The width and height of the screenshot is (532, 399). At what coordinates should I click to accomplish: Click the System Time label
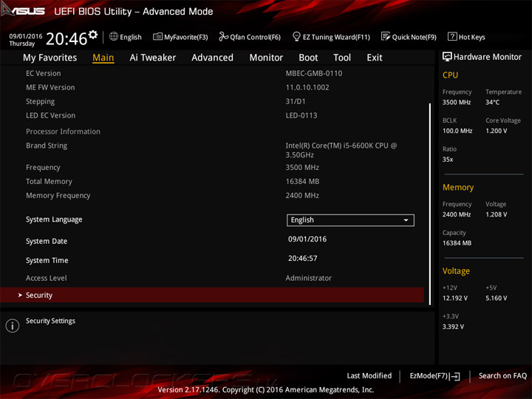(47, 261)
